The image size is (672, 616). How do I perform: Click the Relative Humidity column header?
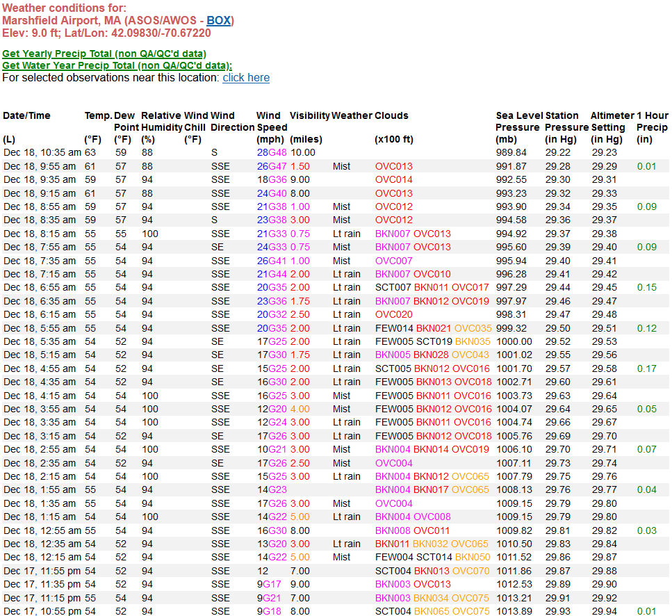point(161,122)
